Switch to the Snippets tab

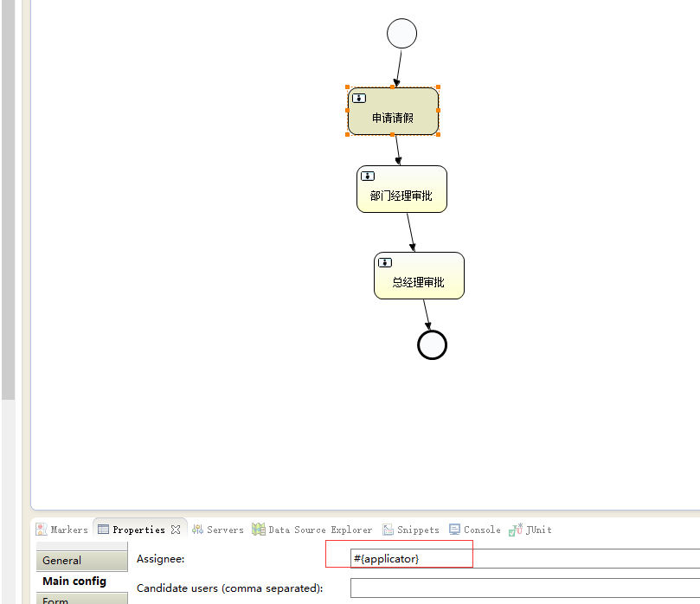(x=411, y=530)
